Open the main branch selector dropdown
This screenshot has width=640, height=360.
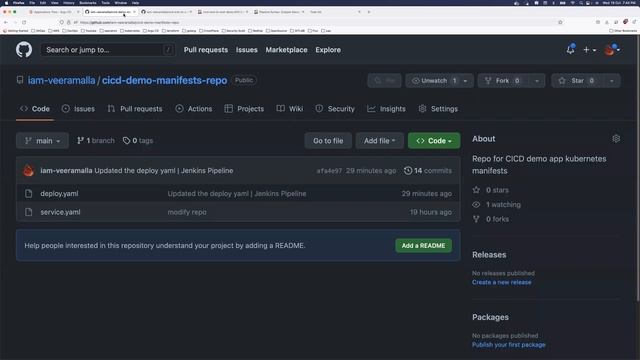(42, 141)
